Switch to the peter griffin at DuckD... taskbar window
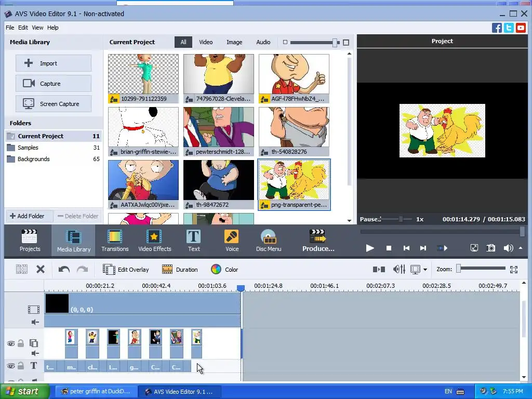 (96, 392)
